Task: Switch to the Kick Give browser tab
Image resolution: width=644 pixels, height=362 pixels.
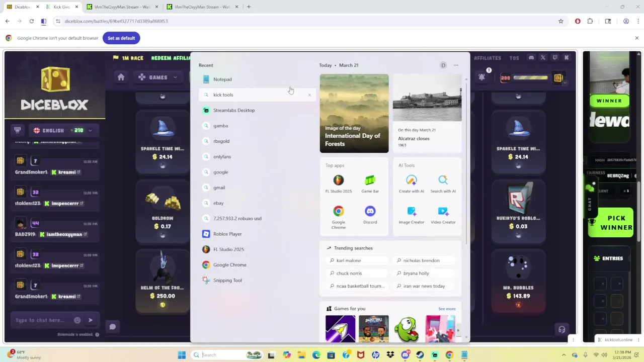Action: coord(61,7)
